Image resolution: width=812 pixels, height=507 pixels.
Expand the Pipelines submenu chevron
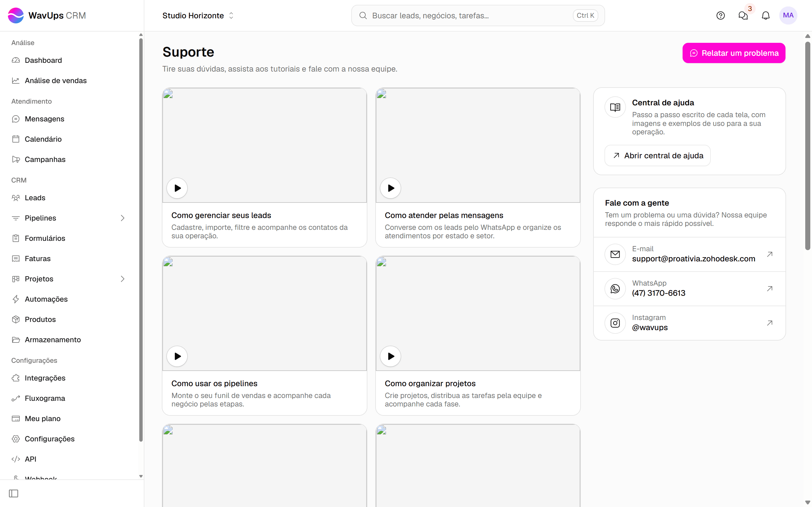click(x=122, y=218)
